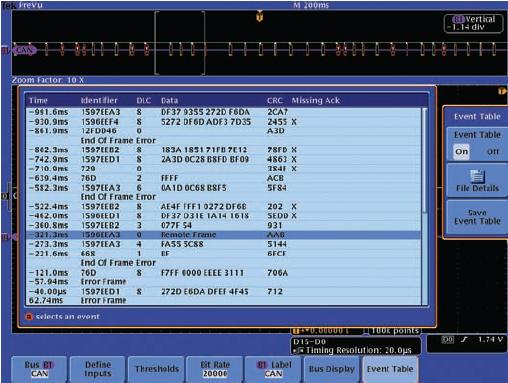This screenshot has width=508, height=383.
Task: Click Save Event Table button
Action: [477, 217]
